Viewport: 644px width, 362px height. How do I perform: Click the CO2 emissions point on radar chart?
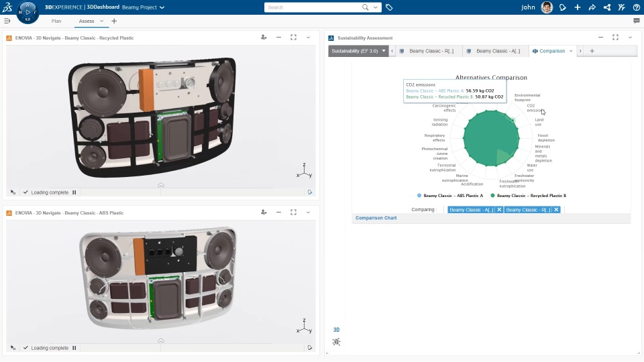[x=513, y=120]
